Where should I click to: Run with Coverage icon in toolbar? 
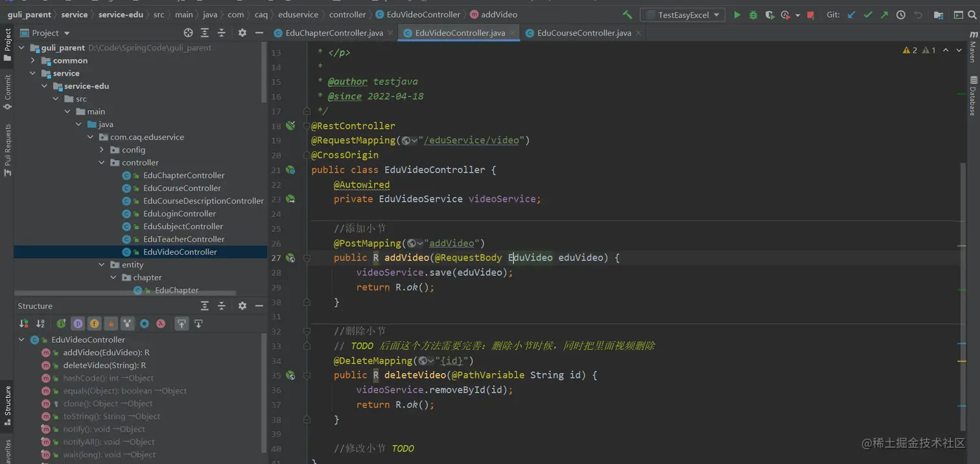coord(769,15)
